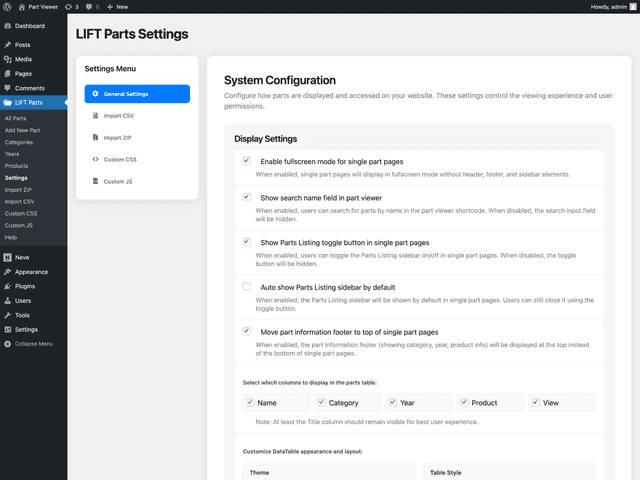The image size is (640, 480).
Task: Uncheck Show Parts Listing toggle button checkbox
Action: tap(247, 242)
